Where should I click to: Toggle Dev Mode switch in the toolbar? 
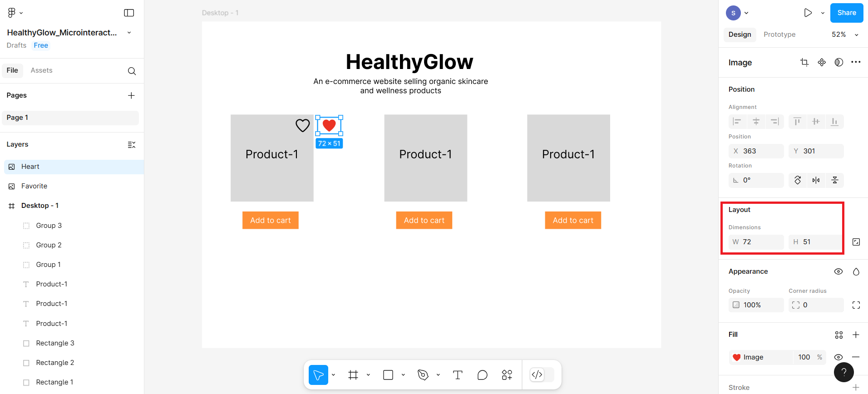click(x=542, y=375)
